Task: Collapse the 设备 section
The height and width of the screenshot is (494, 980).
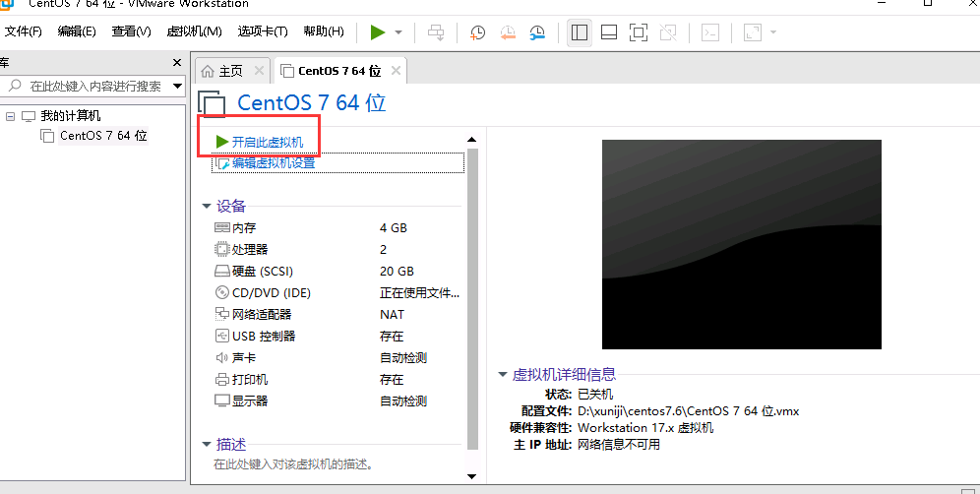Action: 207,206
